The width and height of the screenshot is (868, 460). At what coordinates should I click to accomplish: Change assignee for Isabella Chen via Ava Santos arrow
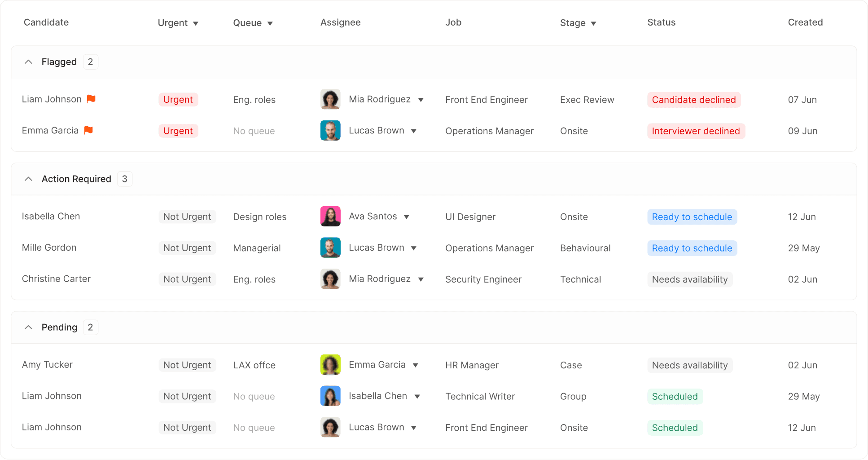[x=407, y=217]
